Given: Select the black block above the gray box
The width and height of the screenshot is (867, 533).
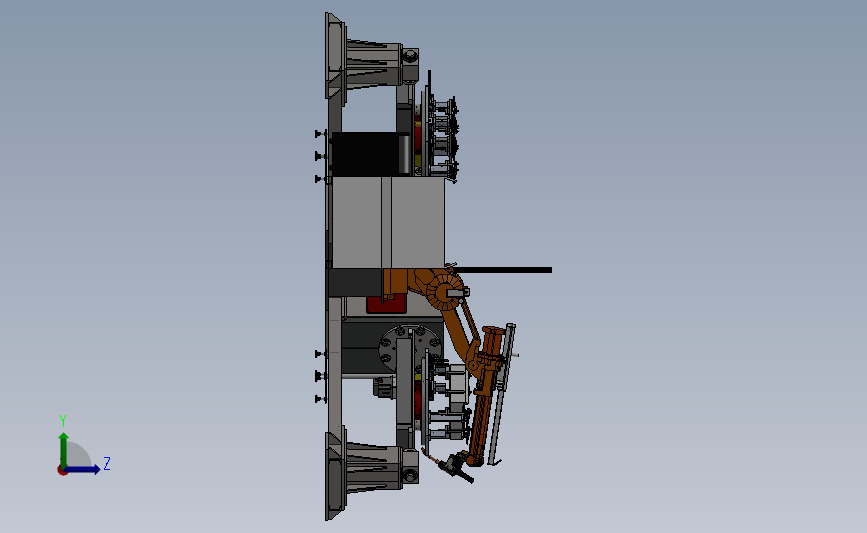Looking at the screenshot, I should click(x=369, y=154).
